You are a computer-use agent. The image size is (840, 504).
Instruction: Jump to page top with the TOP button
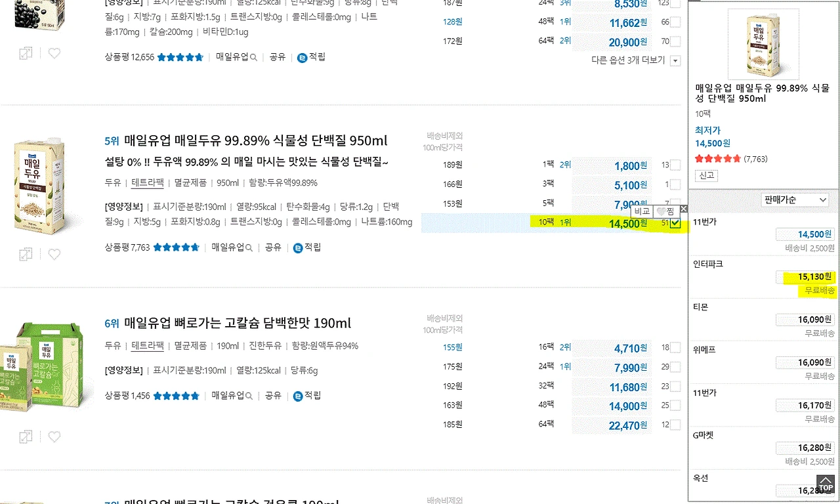[x=826, y=485]
